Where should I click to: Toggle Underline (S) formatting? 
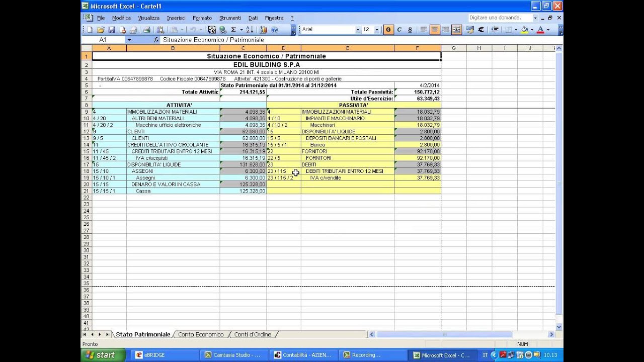click(410, 30)
